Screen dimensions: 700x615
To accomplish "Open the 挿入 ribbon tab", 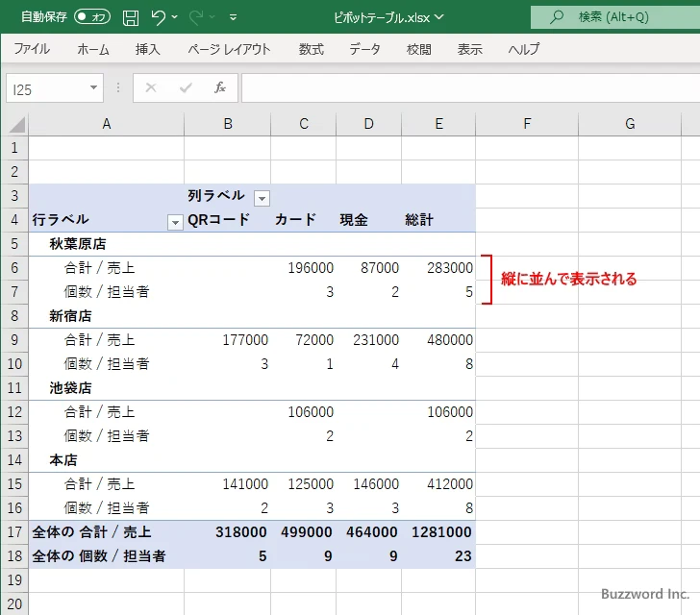I will coord(148,50).
